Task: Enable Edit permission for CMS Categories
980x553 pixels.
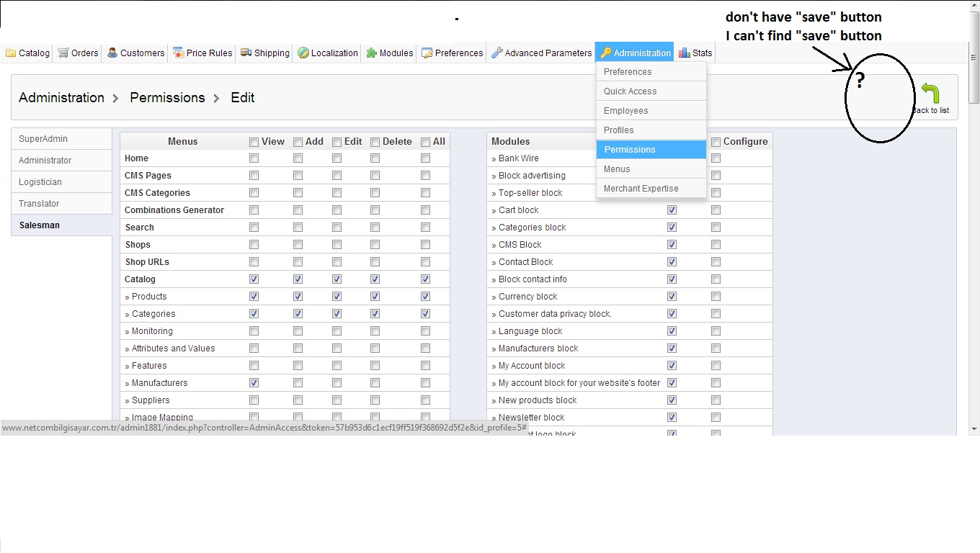Action: (x=337, y=193)
